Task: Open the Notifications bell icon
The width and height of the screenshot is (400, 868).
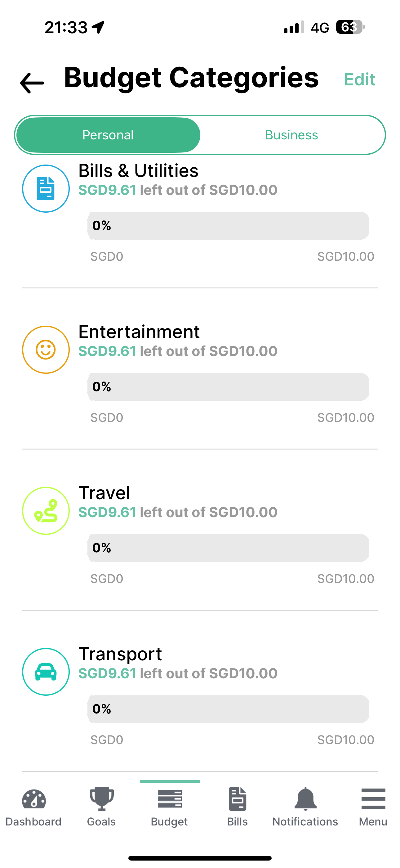Action: (x=305, y=798)
